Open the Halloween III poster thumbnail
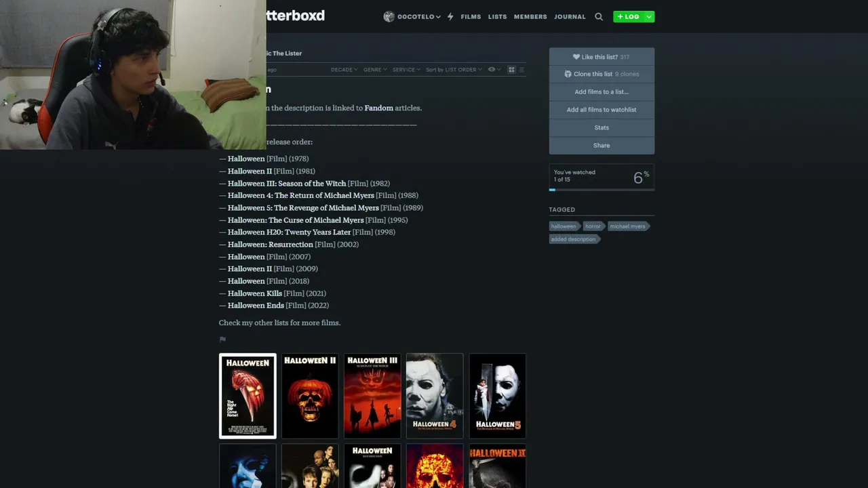The image size is (868, 488). (x=372, y=396)
